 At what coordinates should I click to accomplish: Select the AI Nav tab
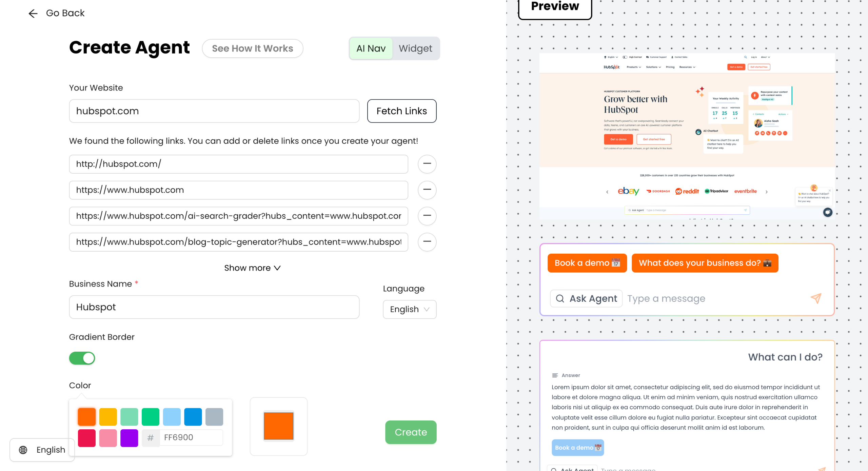click(x=371, y=48)
